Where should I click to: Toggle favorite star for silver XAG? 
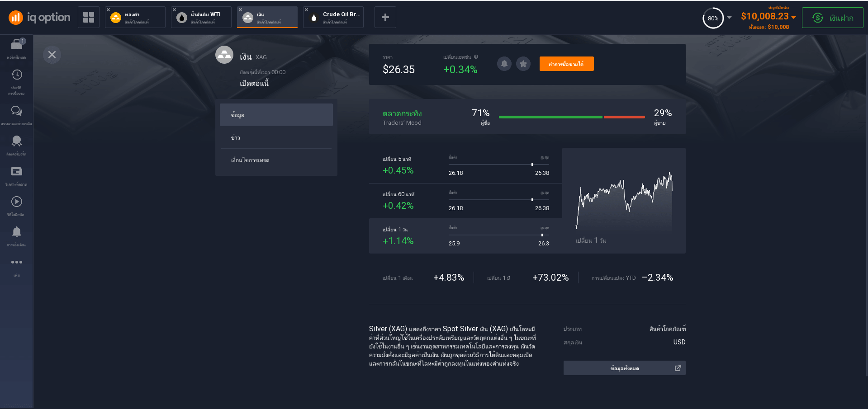[x=523, y=64]
